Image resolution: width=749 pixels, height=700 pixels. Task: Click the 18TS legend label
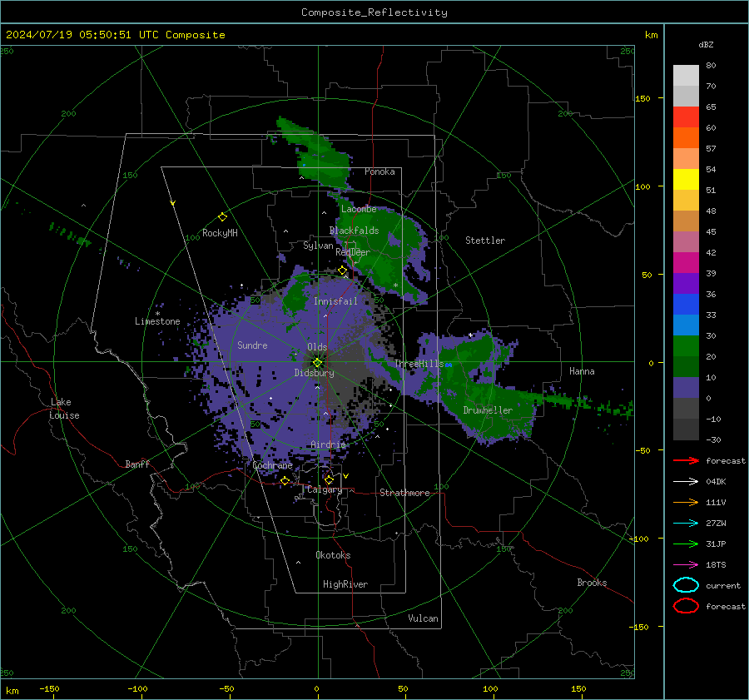coord(716,565)
